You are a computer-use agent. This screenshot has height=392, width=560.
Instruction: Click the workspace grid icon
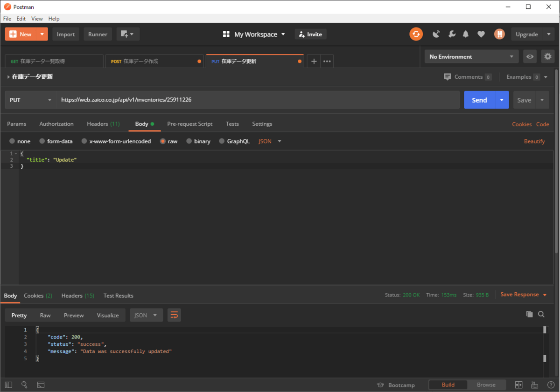pos(226,34)
